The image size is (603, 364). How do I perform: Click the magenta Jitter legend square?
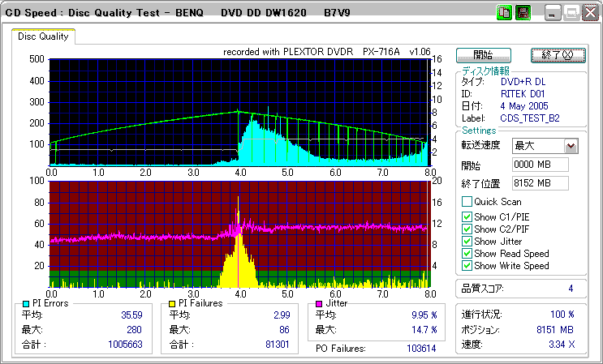[x=320, y=303]
